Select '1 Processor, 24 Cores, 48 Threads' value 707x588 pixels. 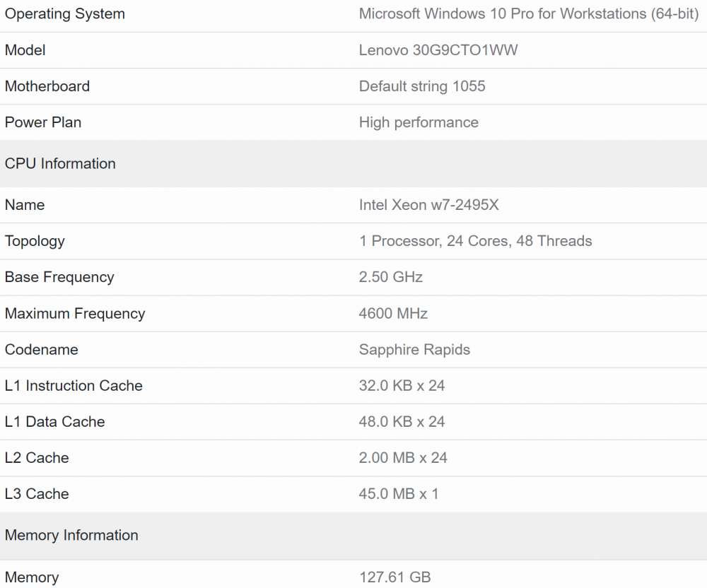click(x=476, y=241)
